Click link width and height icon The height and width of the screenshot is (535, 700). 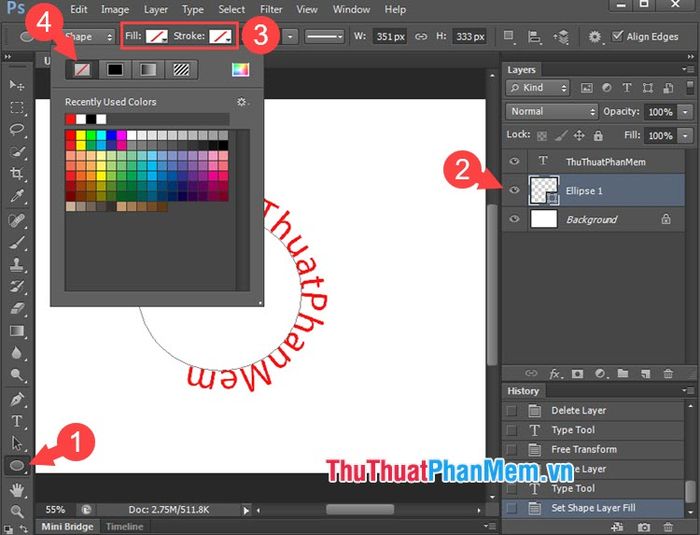pos(421,37)
